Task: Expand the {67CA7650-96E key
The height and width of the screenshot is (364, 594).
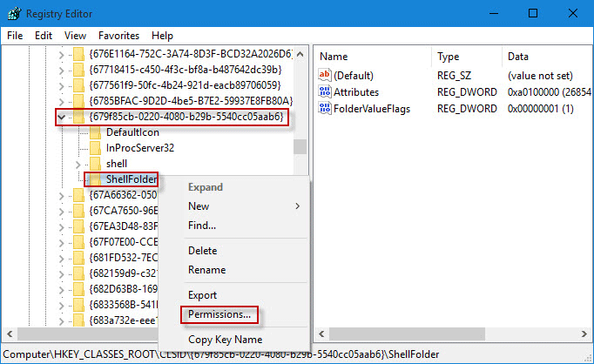Action: click(61, 212)
